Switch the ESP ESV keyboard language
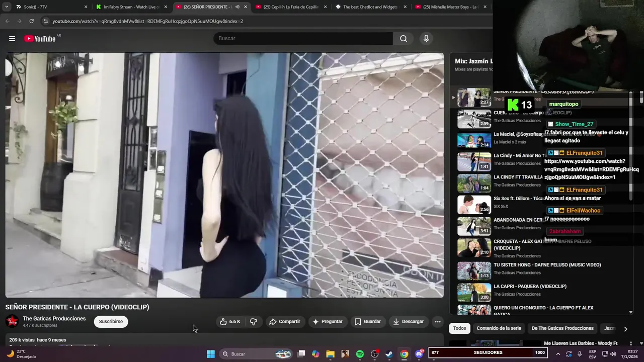The image size is (644, 362). pos(593,354)
